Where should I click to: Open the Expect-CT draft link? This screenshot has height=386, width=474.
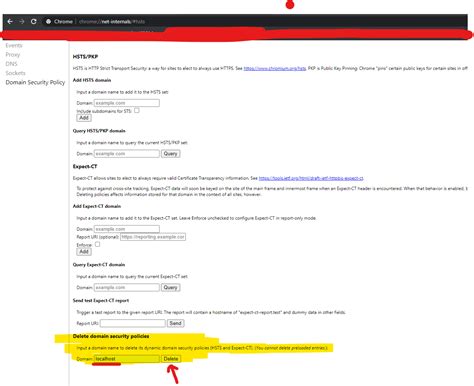tap(311, 178)
